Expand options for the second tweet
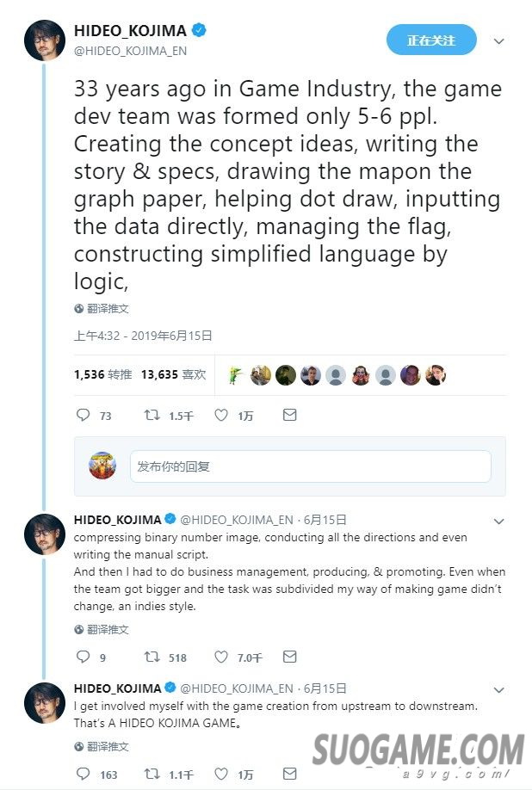Image resolution: width=532 pixels, height=790 pixels. pos(498,522)
